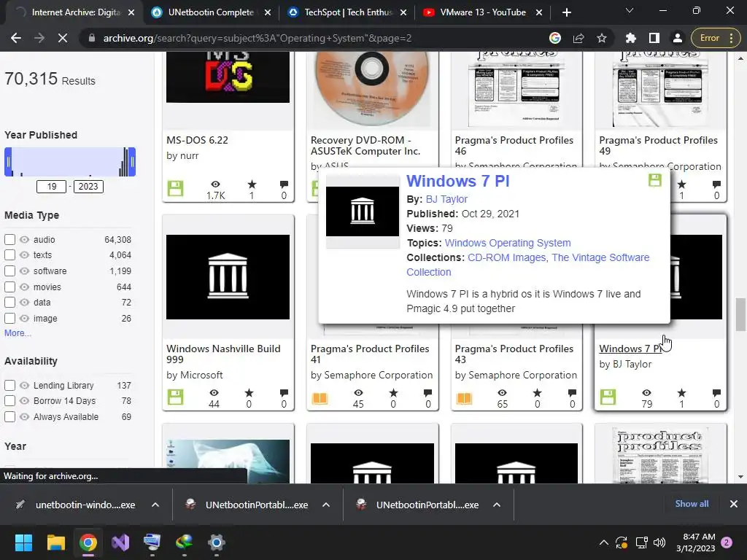Check the image media type checkbox
The width and height of the screenshot is (747, 560).
pyautogui.click(x=9, y=318)
